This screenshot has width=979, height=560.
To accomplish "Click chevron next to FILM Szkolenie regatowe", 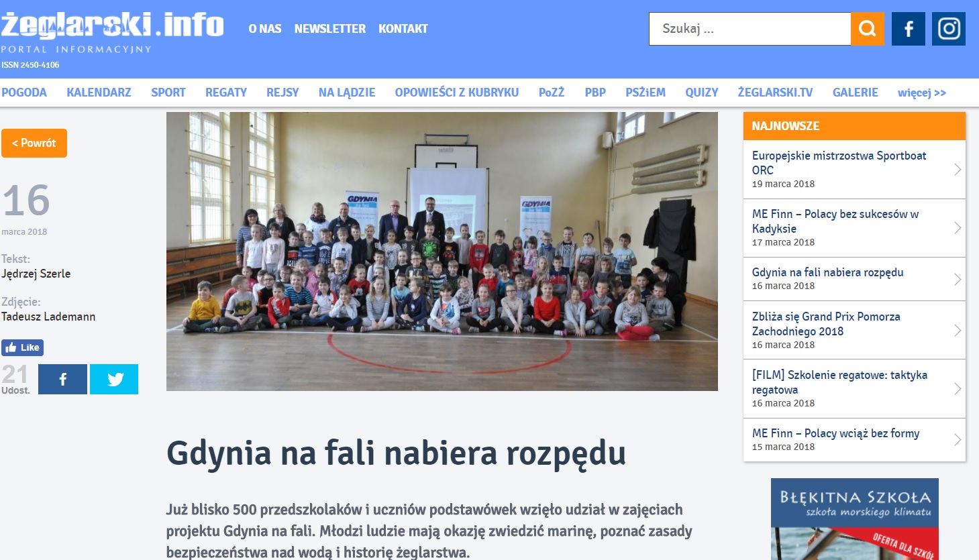I will [957, 389].
